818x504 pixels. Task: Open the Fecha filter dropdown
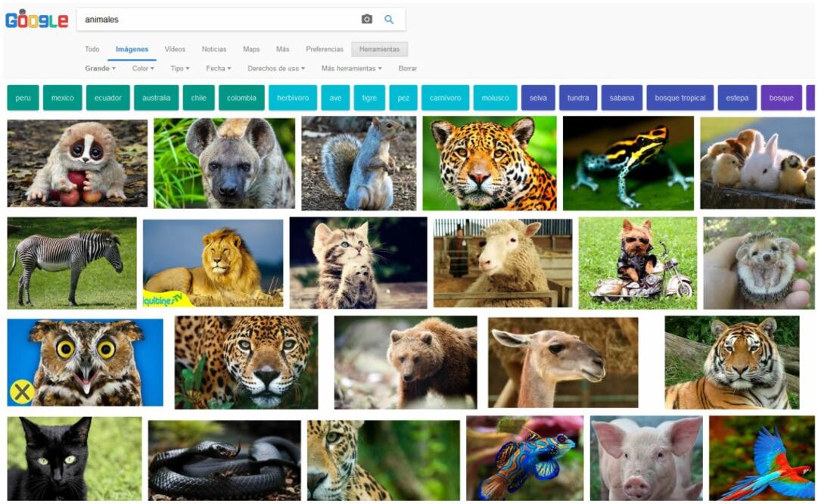click(x=217, y=67)
